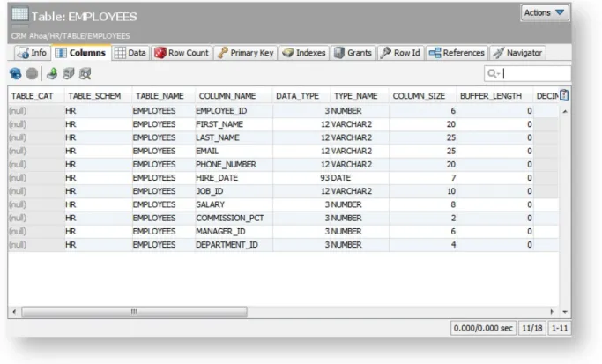Select the EMAIL cell
The width and height of the screenshot is (602, 364).
coord(234,152)
